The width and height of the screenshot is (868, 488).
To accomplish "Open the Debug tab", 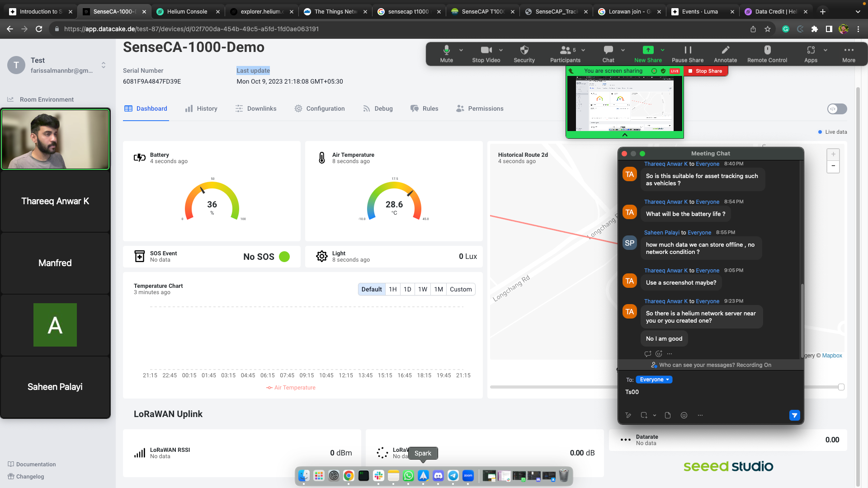I will tap(377, 108).
